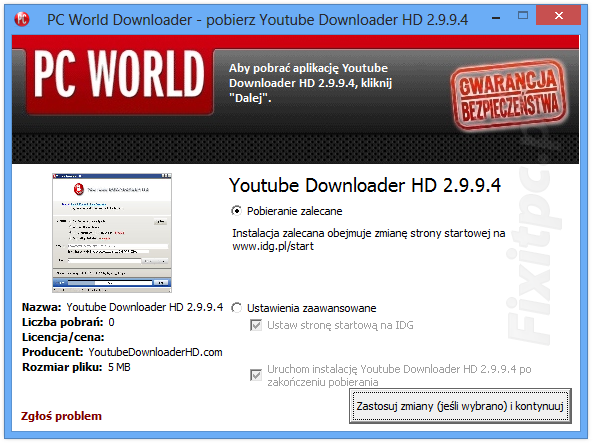
Task: Click the Producent value YoutubeDownloaderHD.com
Action: tap(155, 352)
